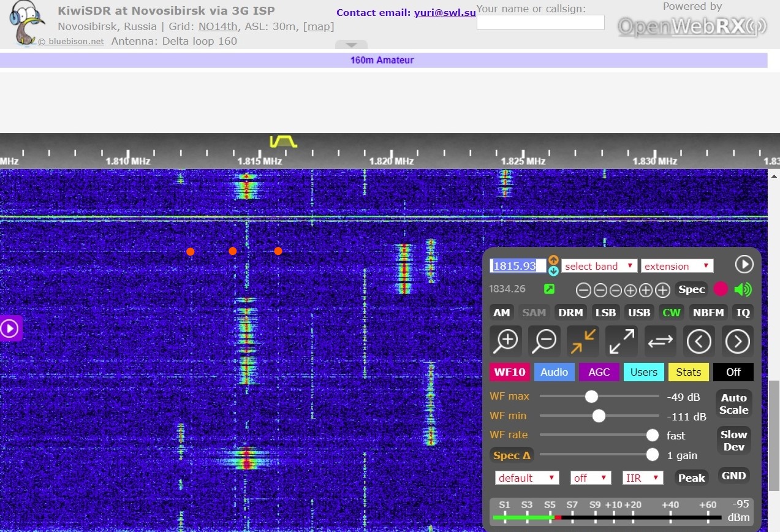This screenshot has height=532, width=780.
Task: Switch to the Stats tab
Action: [688, 372]
